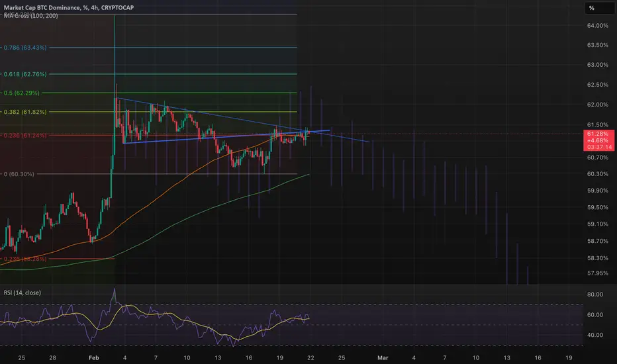Screen dimensions: 617x364
Task: Select the 0.382 (61.82%) Fibonacci level label
Action: [x=25, y=112]
